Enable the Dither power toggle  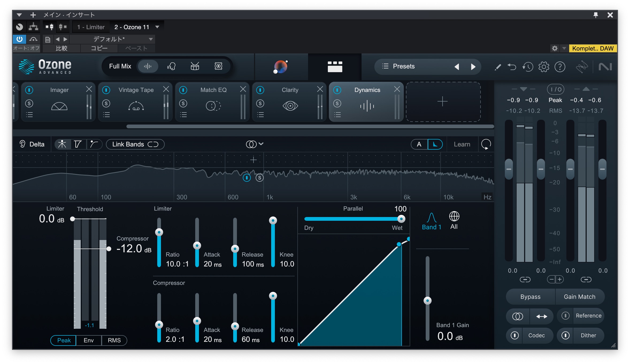565,335
